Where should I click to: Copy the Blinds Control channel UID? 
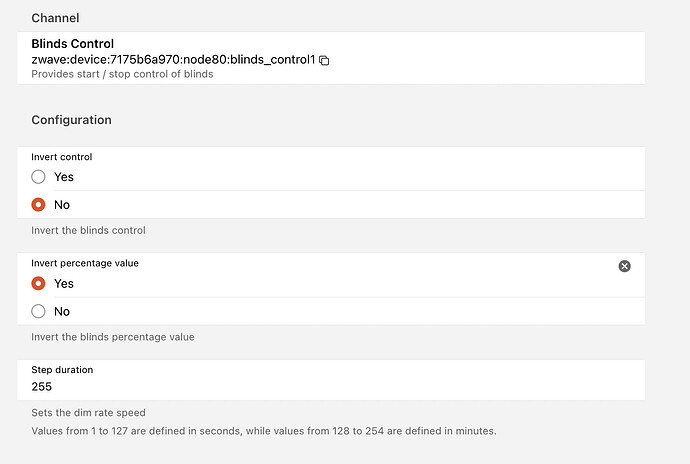pyautogui.click(x=324, y=60)
